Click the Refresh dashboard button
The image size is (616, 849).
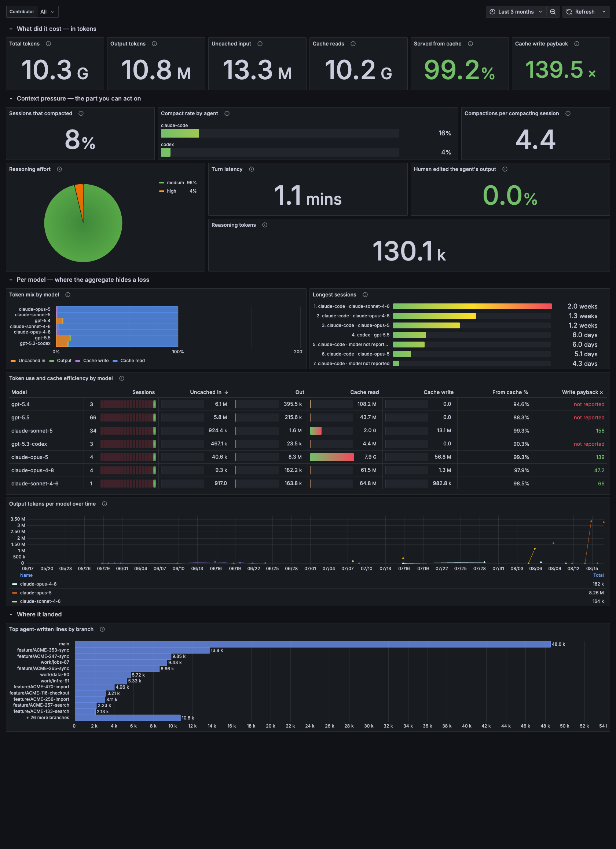[580, 12]
